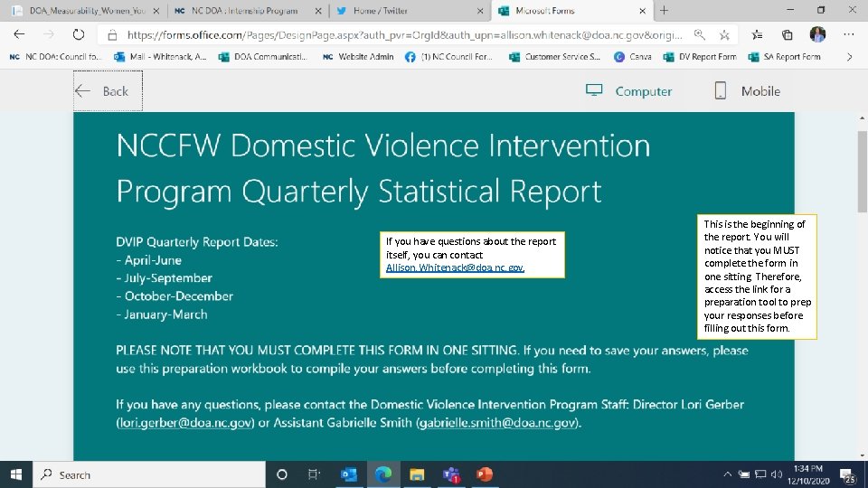Close the NC DOA Internship tab
868x488 pixels.
point(318,11)
